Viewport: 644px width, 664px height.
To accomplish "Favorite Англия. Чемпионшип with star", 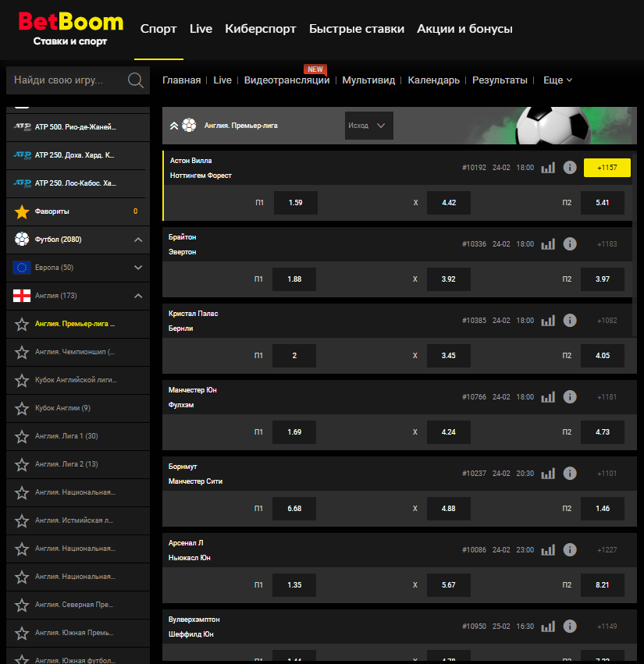I will (x=22, y=352).
